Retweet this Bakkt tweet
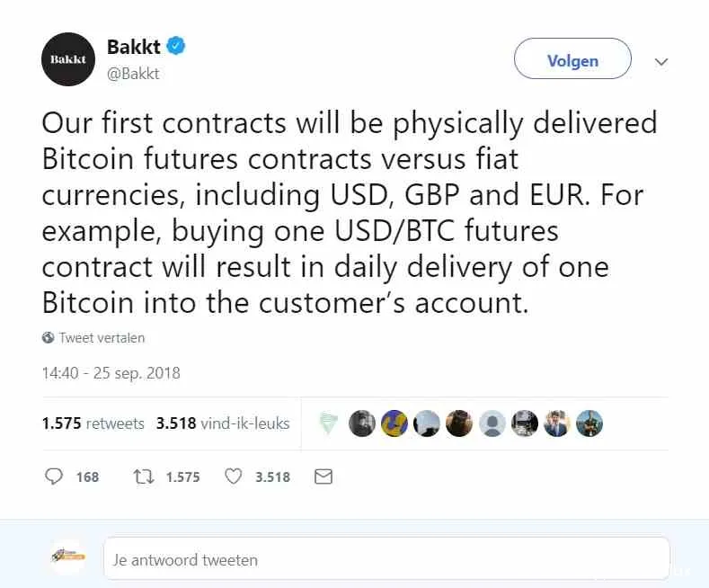This screenshot has width=709, height=588. [143, 477]
